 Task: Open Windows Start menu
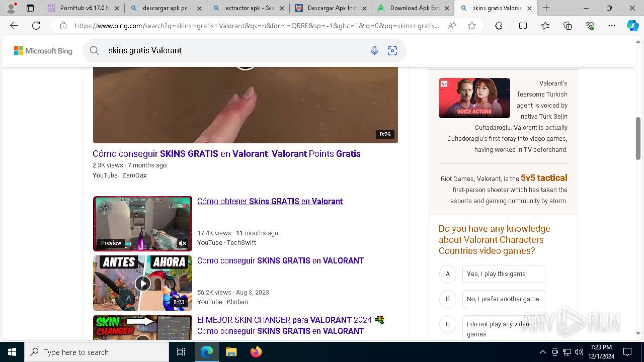[x=12, y=352]
